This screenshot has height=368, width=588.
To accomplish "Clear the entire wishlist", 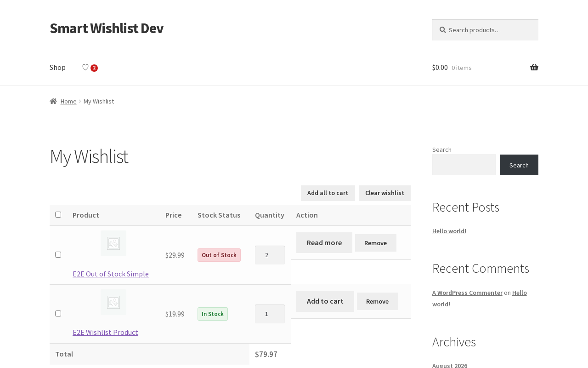I will click(x=384, y=193).
